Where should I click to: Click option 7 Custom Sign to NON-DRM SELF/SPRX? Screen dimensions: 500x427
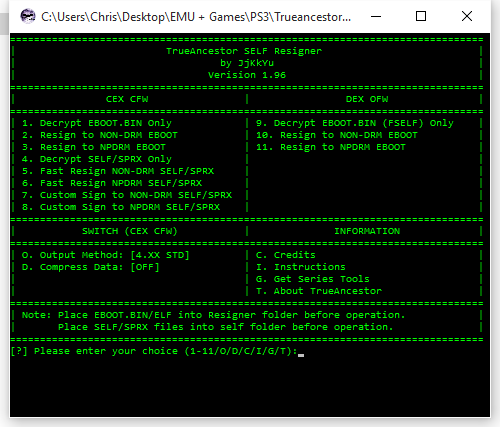tap(127, 195)
